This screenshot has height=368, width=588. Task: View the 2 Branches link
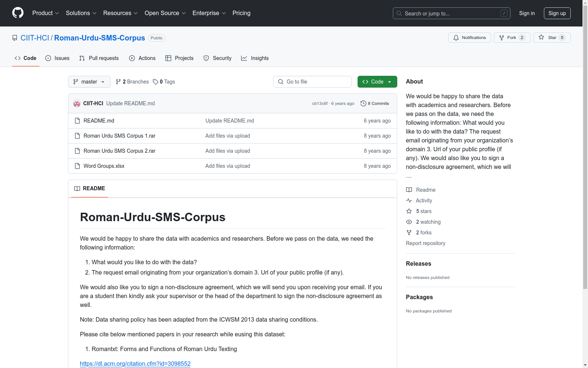pos(132,82)
